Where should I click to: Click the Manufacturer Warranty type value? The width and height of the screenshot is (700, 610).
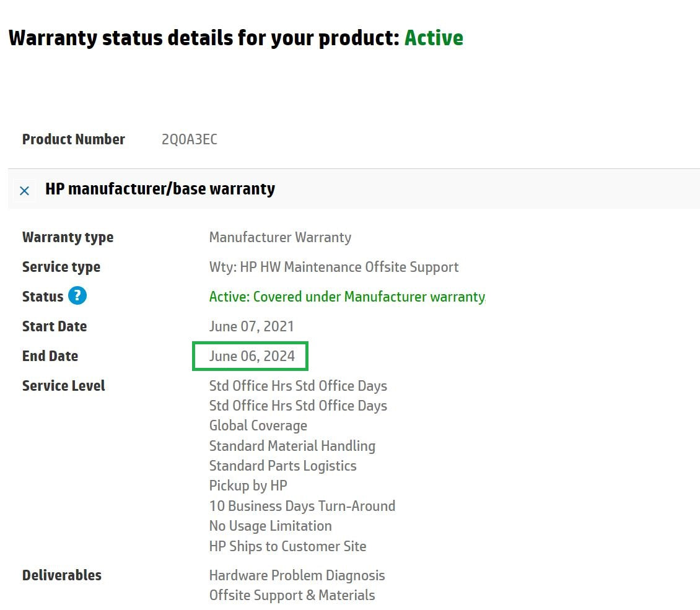280,237
